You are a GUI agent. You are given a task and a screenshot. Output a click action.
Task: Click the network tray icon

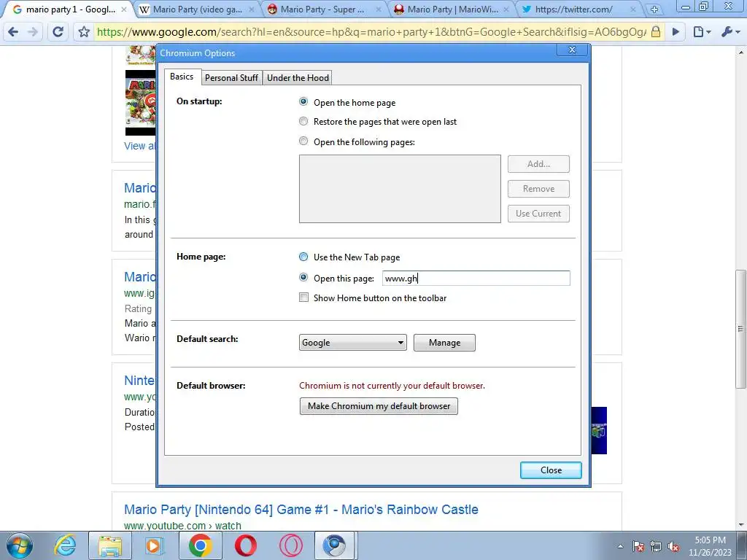point(656,546)
